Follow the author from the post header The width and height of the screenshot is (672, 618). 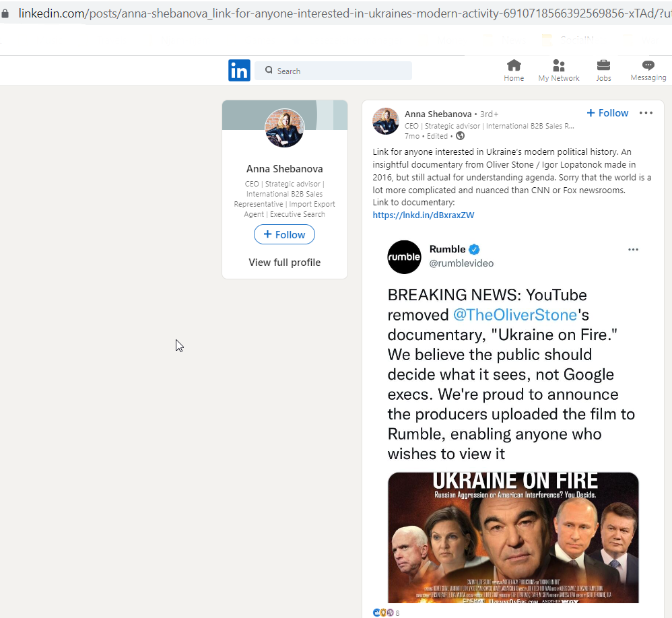coord(607,112)
